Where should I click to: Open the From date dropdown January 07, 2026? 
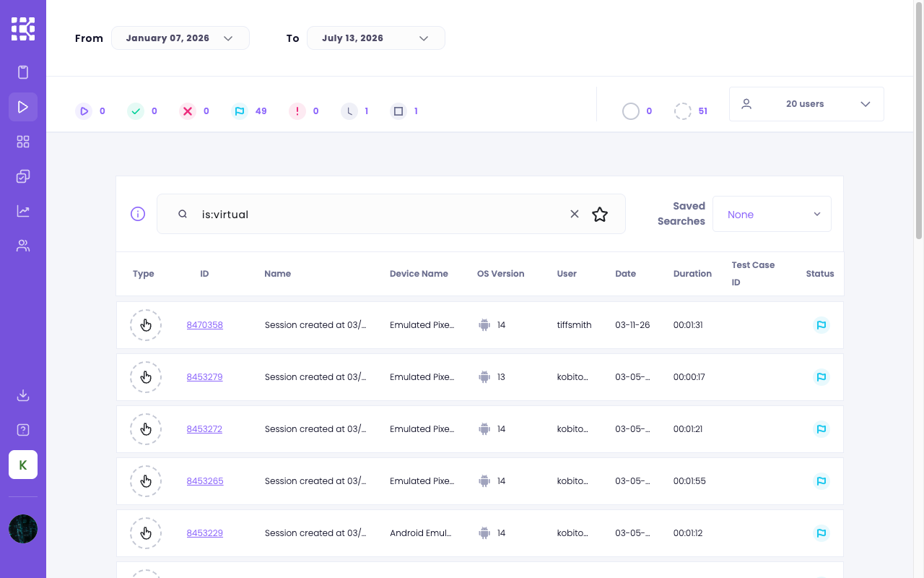pos(180,38)
